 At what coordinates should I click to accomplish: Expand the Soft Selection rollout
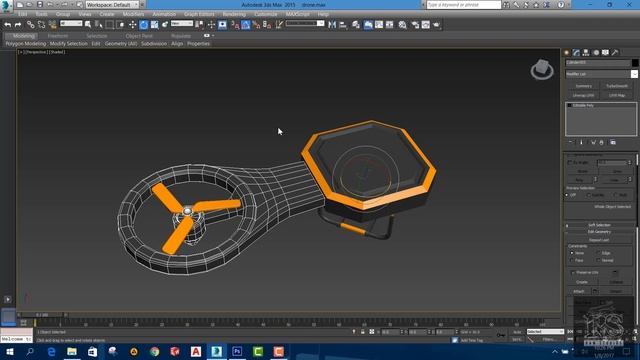click(599, 225)
